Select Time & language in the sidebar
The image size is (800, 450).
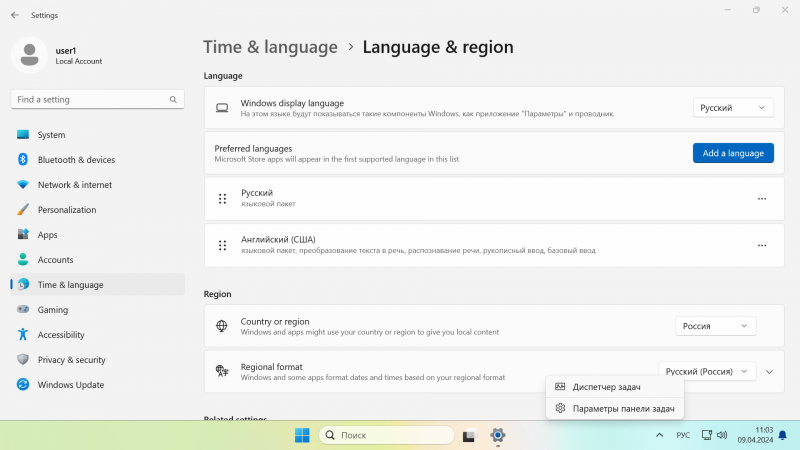(x=97, y=285)
